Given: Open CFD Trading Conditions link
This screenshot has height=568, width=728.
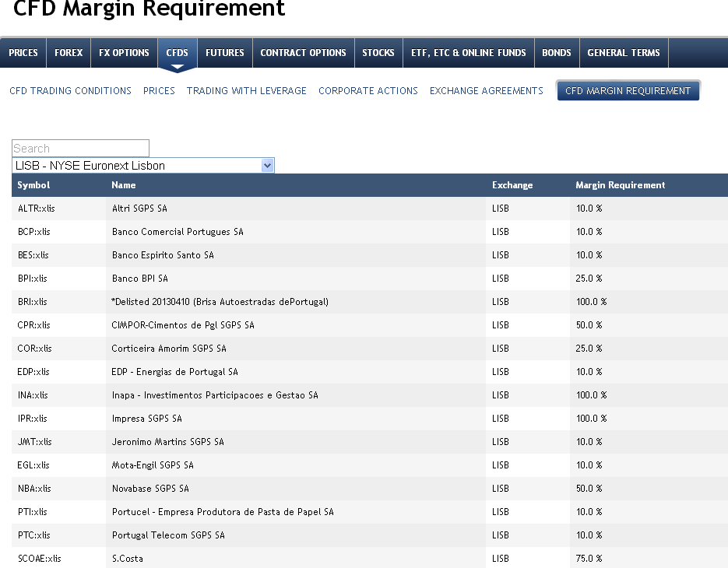Looking at the screenshot, I should pyautogui.click(x=70, y=91).
